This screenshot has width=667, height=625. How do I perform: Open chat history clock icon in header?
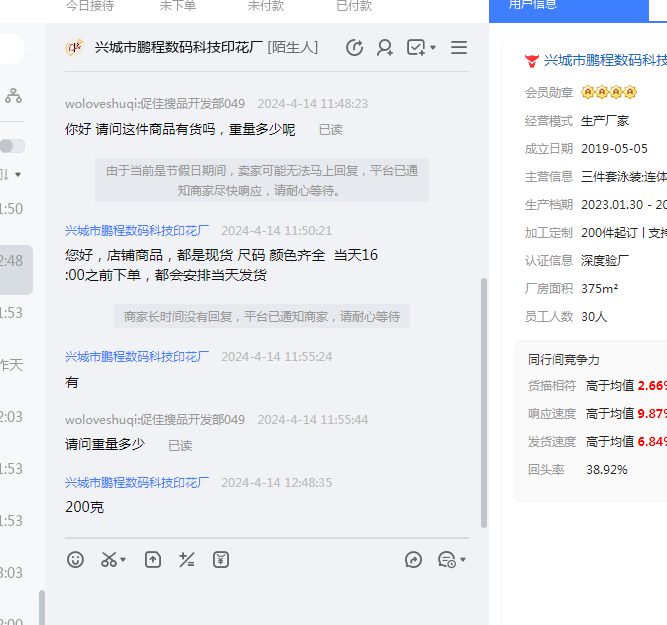click(x=354, y=47)
